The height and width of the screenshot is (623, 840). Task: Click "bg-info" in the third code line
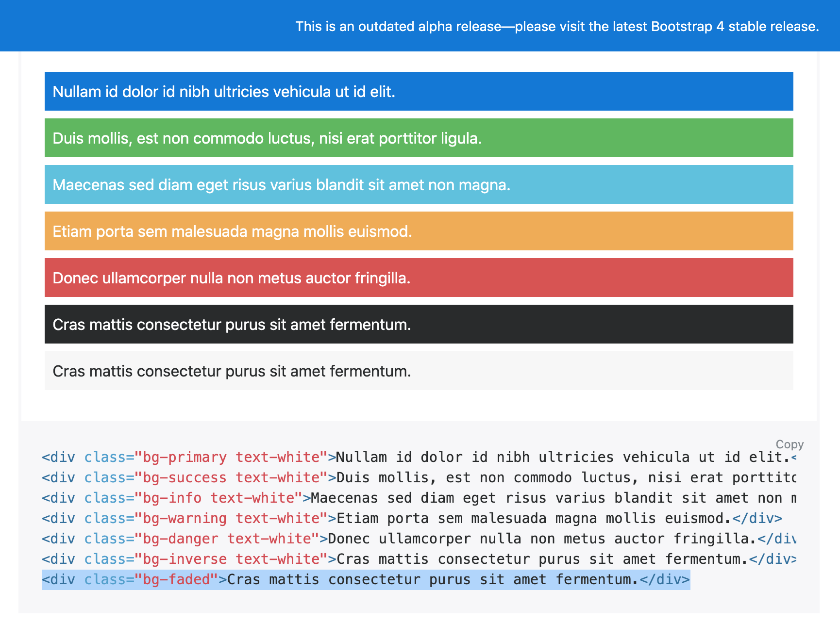pyautogui.click(x=172, y=498)
